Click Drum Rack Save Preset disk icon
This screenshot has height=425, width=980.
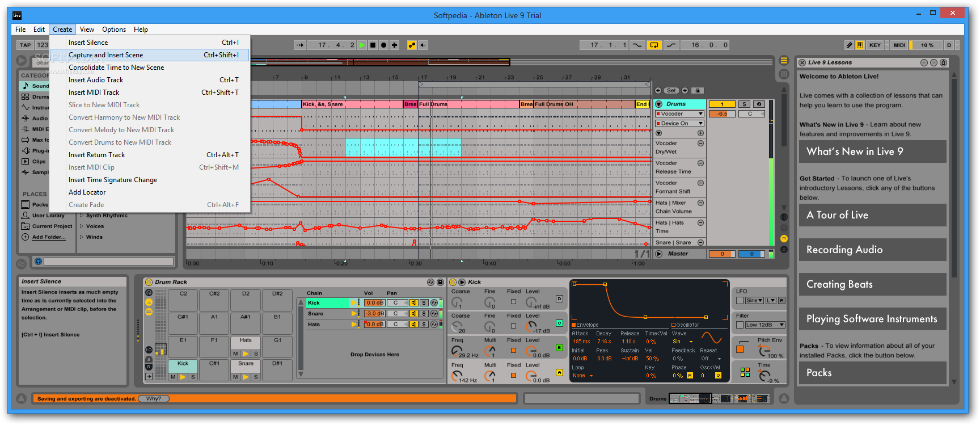coord(440,282)
